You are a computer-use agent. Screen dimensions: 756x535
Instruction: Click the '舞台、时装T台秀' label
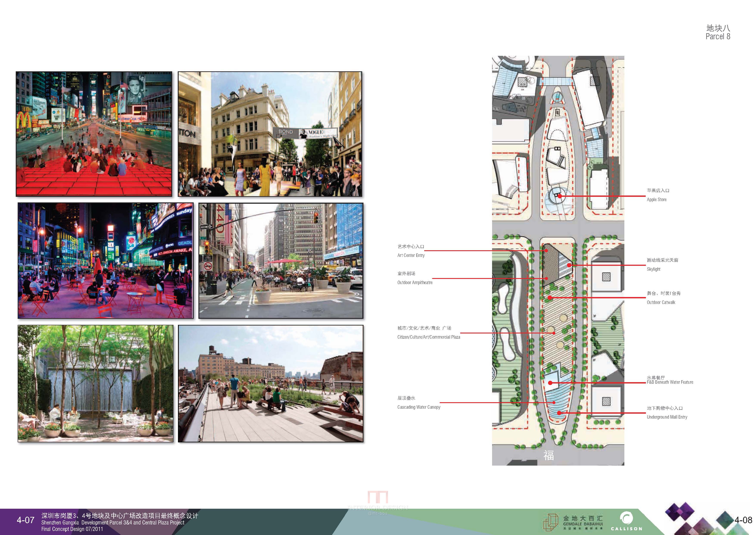[664, 293]
